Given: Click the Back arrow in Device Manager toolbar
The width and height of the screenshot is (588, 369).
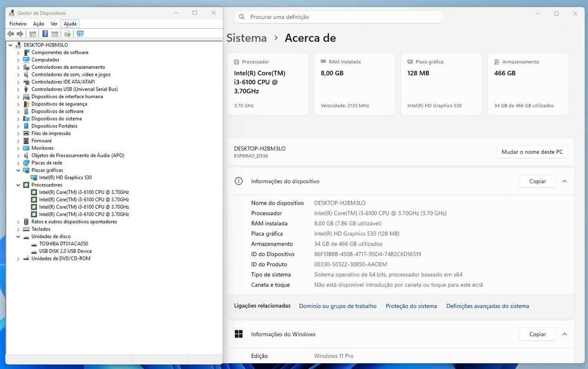Looking at the screenshot, I should (11, 34).
